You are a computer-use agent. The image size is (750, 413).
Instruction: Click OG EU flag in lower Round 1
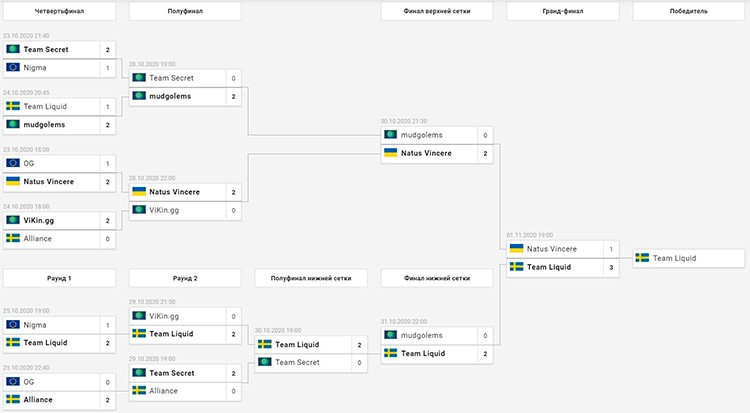click(x=13, y=381)
